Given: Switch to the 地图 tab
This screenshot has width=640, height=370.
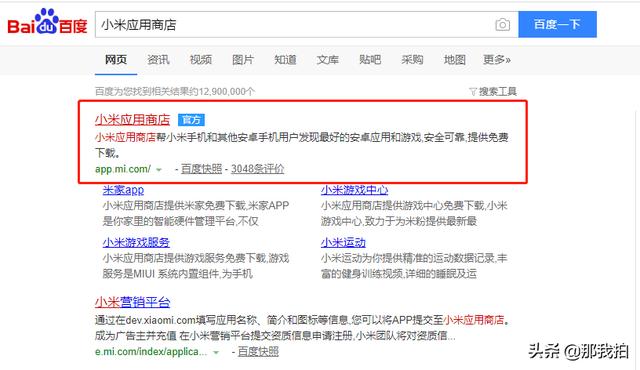Looking at the screenshot, I should pyautogui.click(x=455, y=60).
